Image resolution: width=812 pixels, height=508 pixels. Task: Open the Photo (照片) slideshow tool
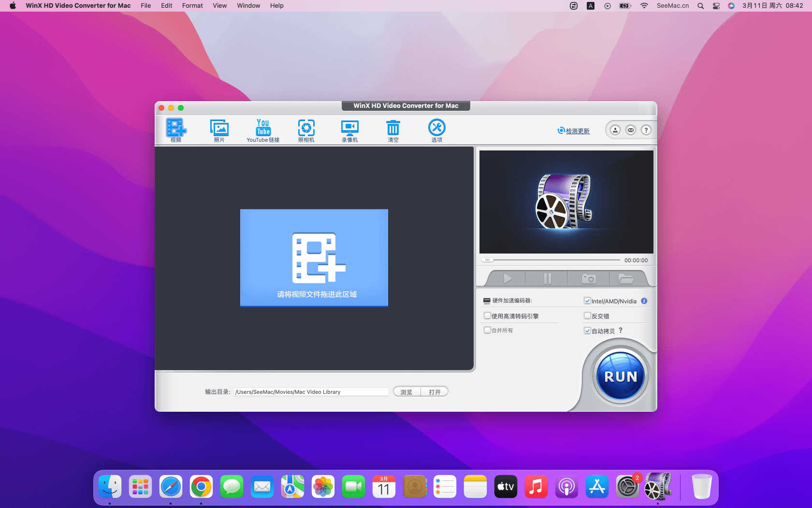coord(219,129)
